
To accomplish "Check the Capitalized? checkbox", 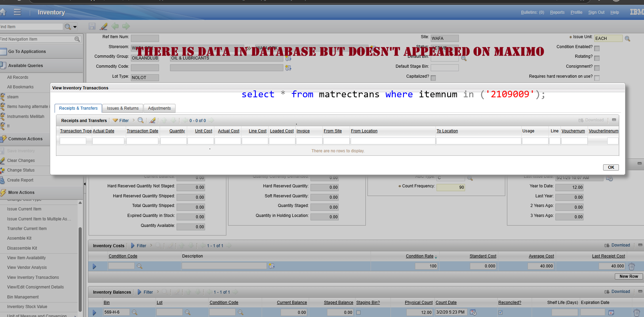I will [x=433, y=78].
